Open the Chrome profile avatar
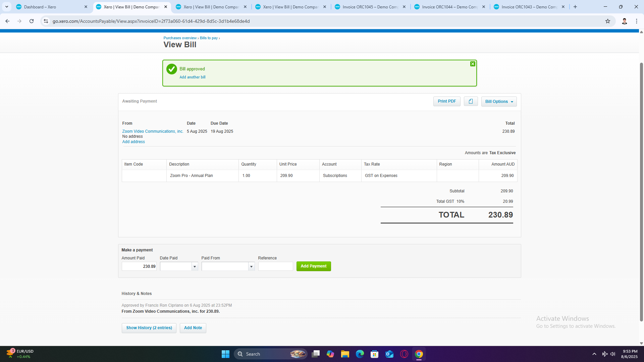 pos(624,21)
